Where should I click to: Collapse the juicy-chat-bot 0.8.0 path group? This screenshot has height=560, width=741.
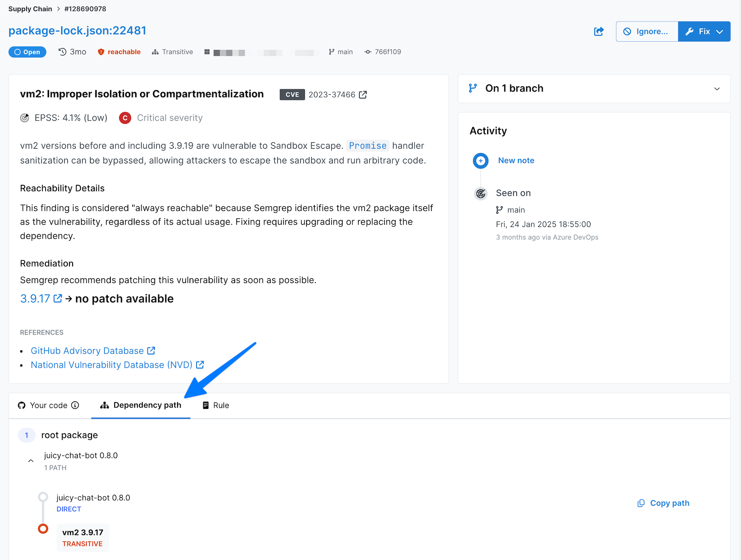[31, 461]
